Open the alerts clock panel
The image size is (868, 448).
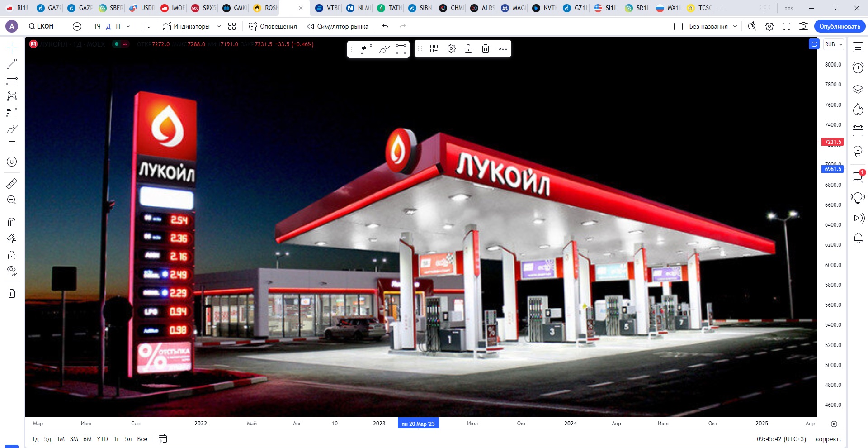point(858,68)
